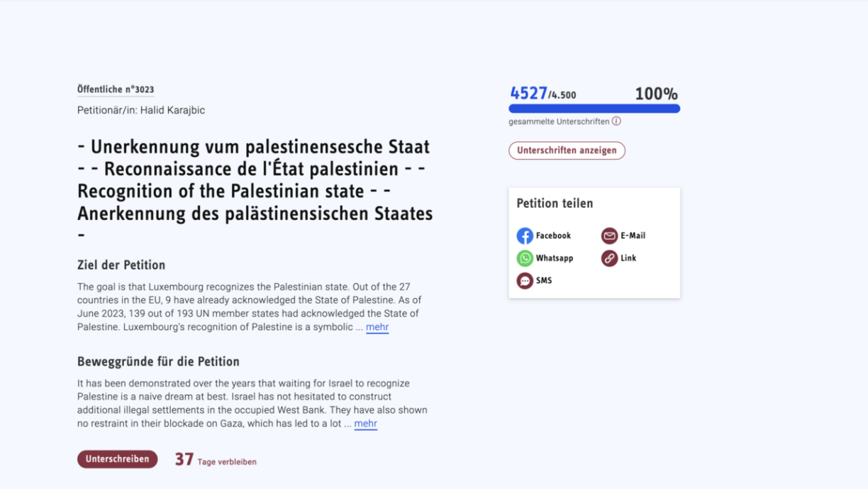Choose the Link share text label
Image resolution: width=868 pixels, height=489 pixels.
tap(628, 258)
